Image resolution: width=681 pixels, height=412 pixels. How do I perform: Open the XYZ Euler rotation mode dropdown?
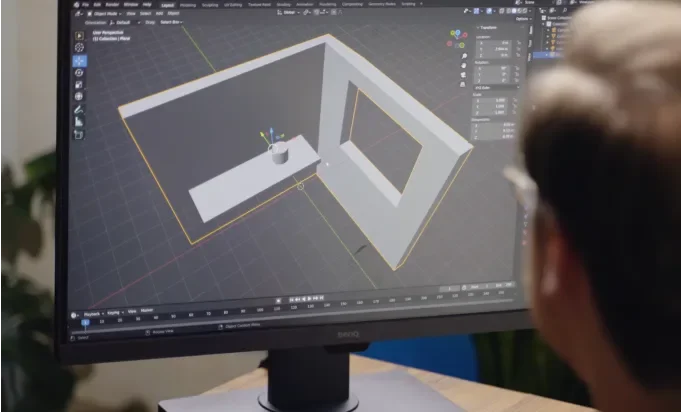point(496,88)
